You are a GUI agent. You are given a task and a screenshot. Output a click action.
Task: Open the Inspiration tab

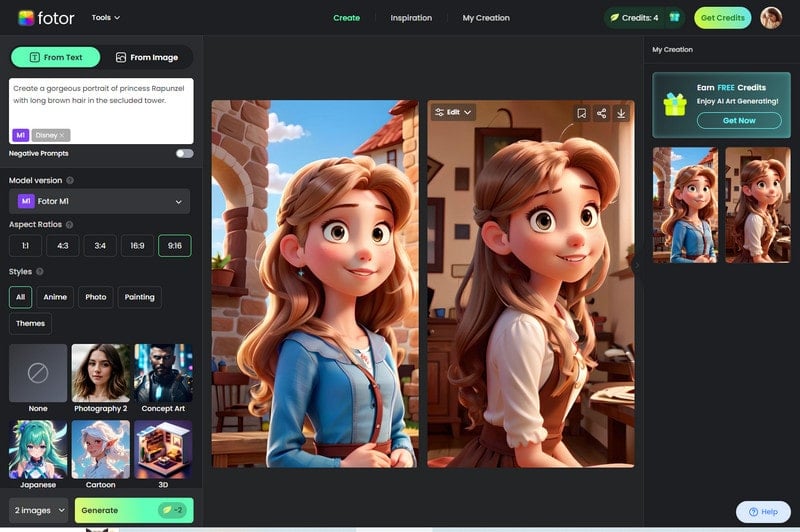point(411,18)
